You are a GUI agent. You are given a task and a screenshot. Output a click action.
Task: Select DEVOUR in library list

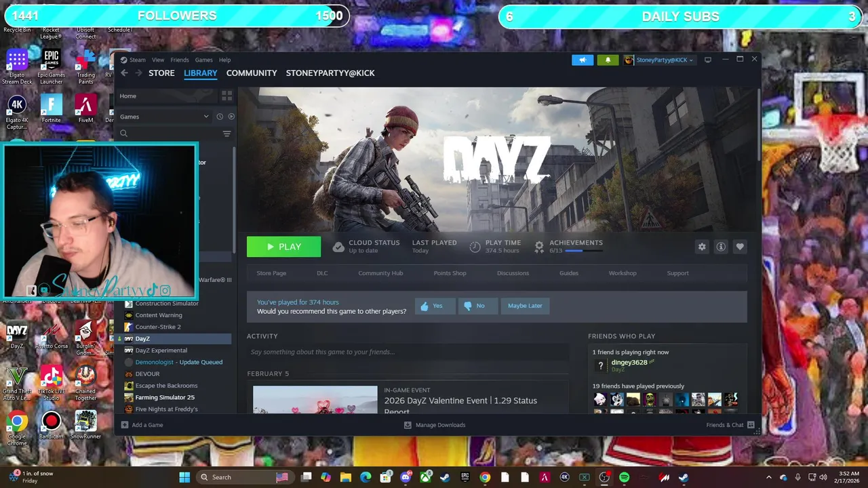(147, 374)
